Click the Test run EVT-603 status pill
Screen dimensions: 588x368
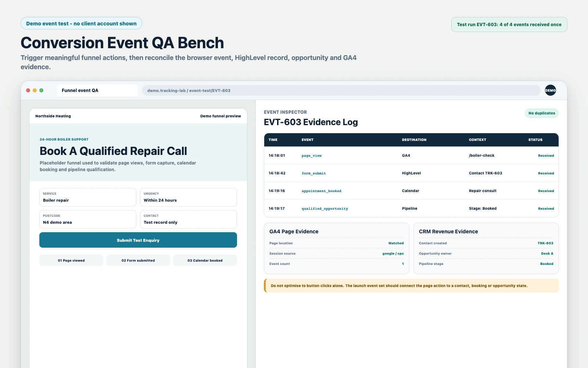(509, 24)
